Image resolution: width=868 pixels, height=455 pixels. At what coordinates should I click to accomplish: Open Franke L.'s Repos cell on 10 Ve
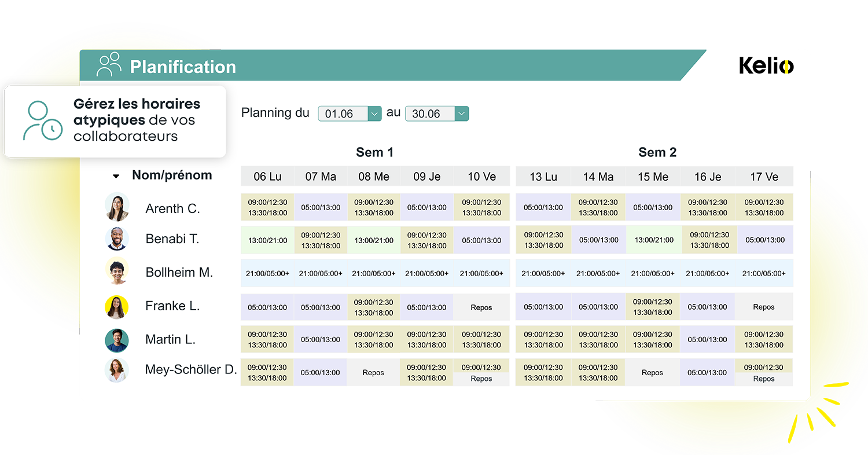(481, 307)
